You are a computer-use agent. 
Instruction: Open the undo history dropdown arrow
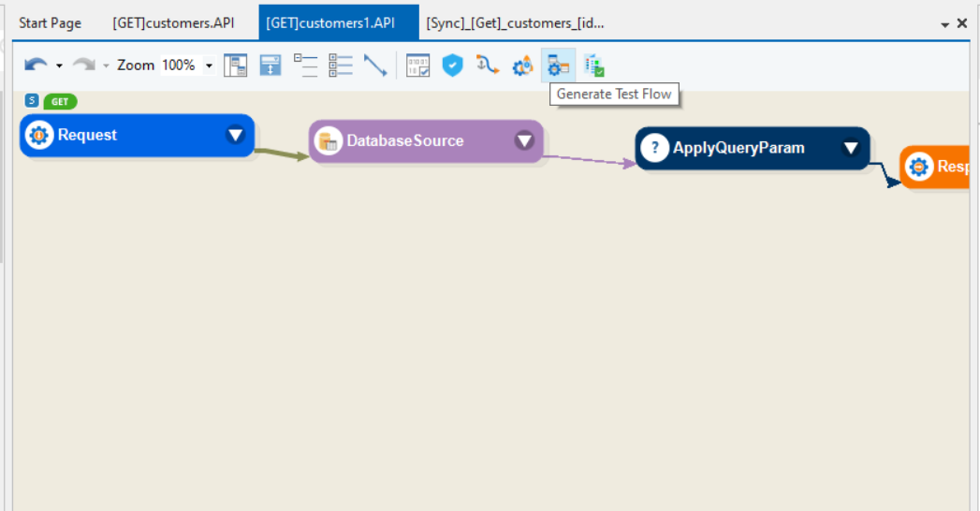[x=60, y=66]
